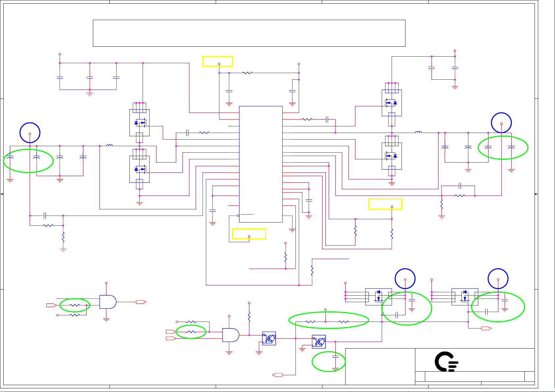Select the AND gate feeding the digital transistor
The width and height of the screenshot is (555, 392).
click(231, 335)
